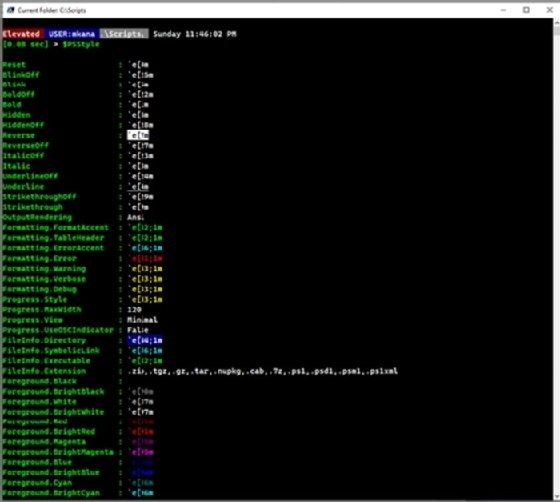Click Foreground.Cyan property name
This screenshot has width=560, height=502.
(x=37, y=483)
